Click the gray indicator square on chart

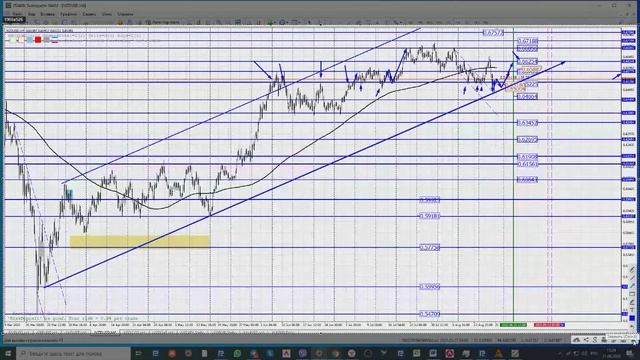pos(46,40)
